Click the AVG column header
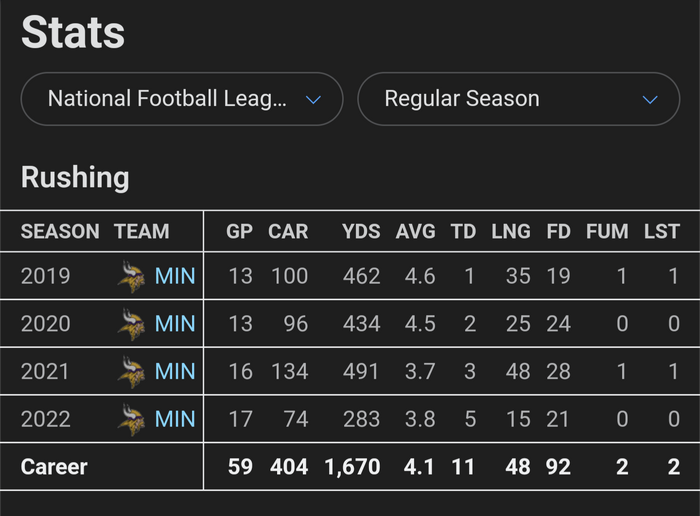Viewport: 700px width, 516px height. tap(416, 231)
